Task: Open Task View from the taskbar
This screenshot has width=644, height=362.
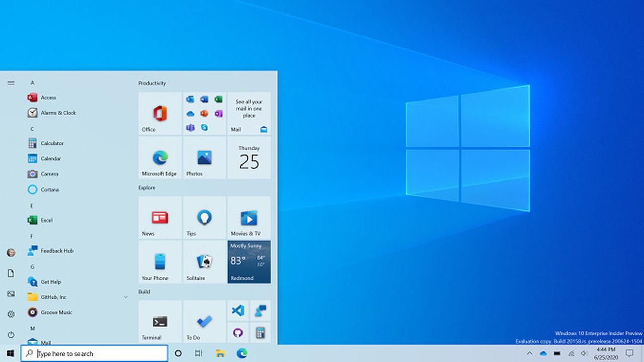Action: [x=198, y=353]
